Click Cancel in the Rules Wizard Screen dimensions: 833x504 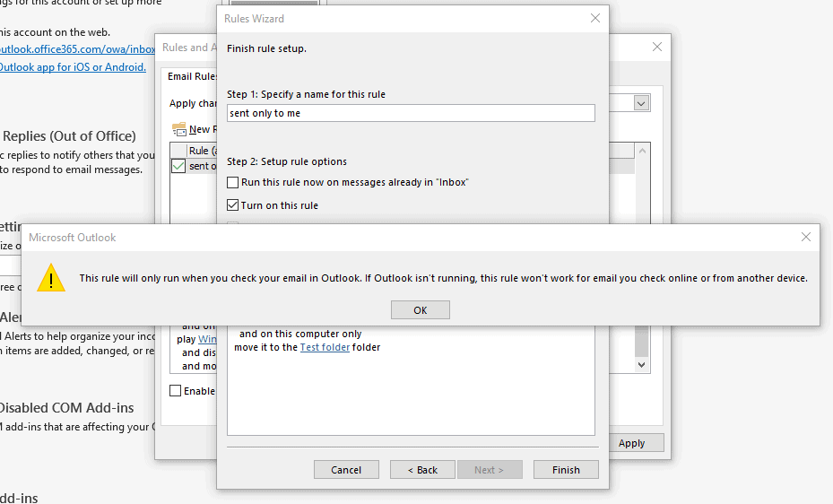(346, 470)
